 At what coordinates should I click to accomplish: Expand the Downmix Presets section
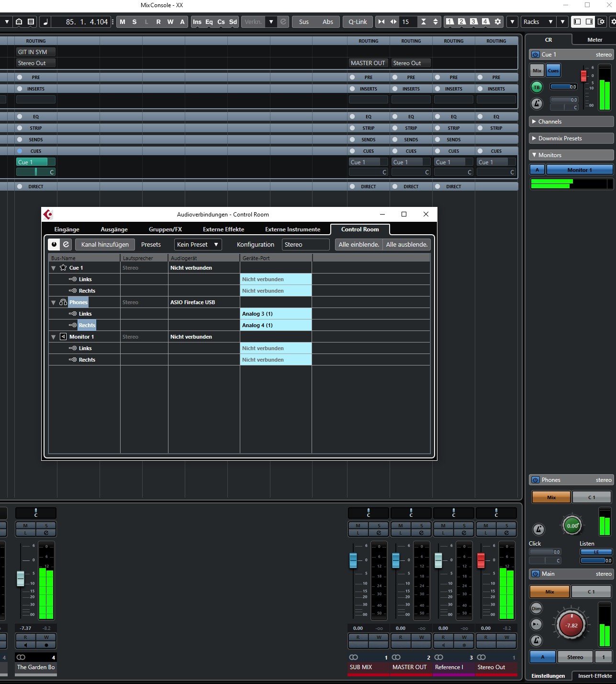pyautogui.click(x=571, y=138)
